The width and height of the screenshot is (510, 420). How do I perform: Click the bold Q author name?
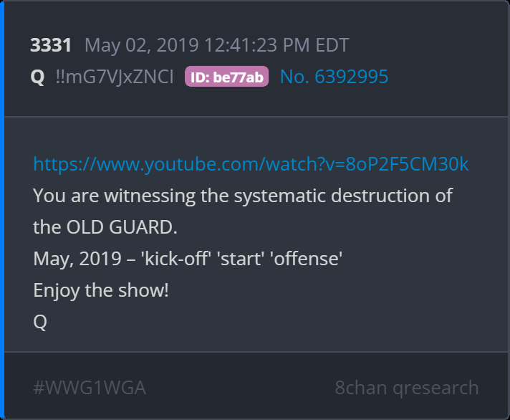click(x=37, y=77)
